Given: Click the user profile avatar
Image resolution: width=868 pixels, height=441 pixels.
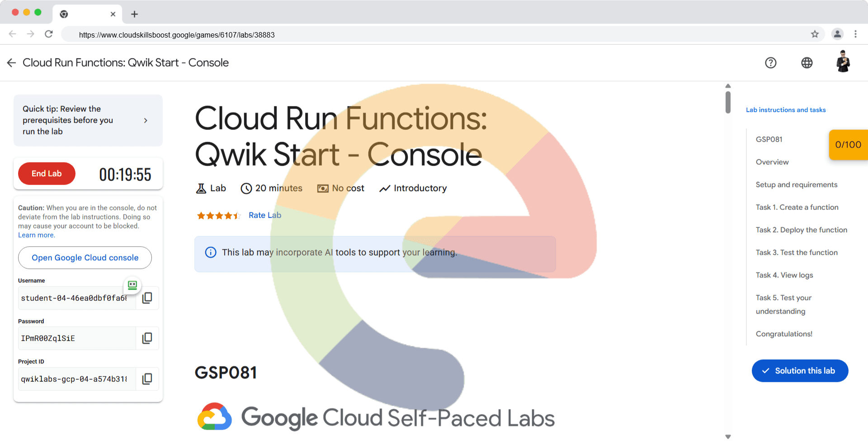Looking at the screenshot, I should click(x=843, y=62).
